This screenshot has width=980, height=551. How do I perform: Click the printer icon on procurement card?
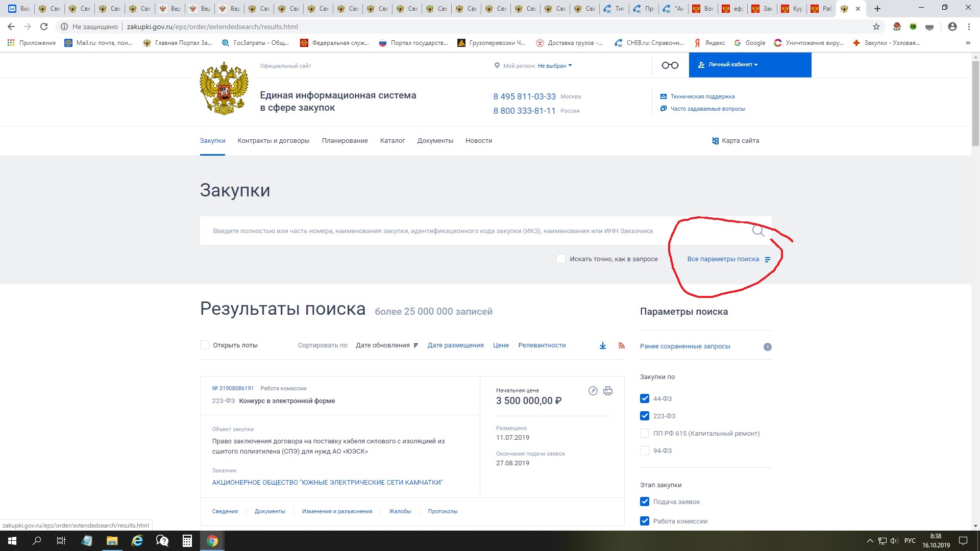tap(607, 391)
